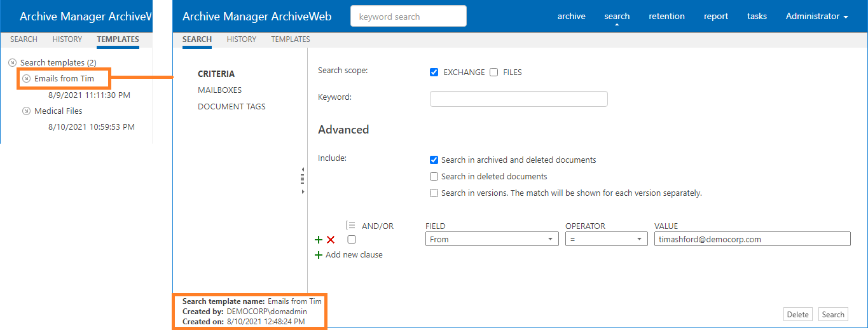This screenshot has width=868, height=330.
Task: Select the Emails from Tim template
Action: (x=64, y=78)
